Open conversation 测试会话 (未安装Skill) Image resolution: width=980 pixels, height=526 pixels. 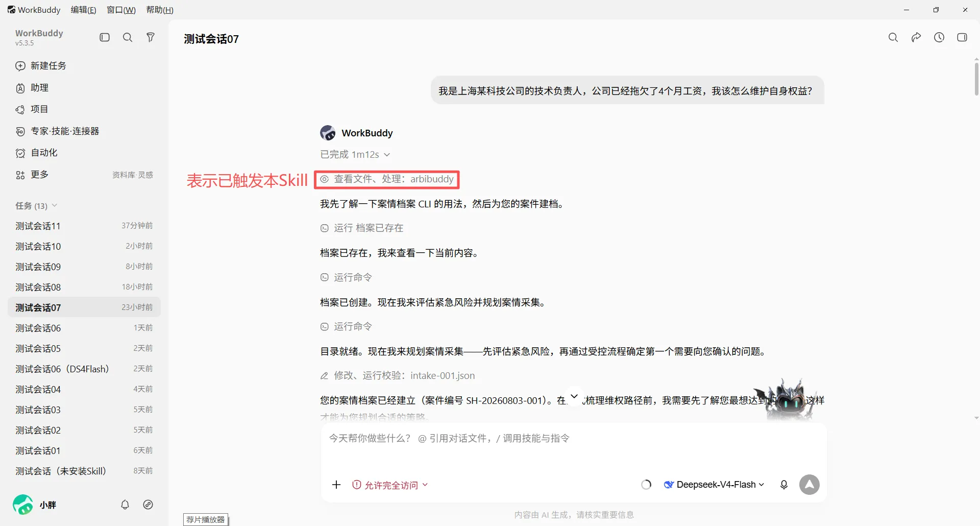click(84, 471)
